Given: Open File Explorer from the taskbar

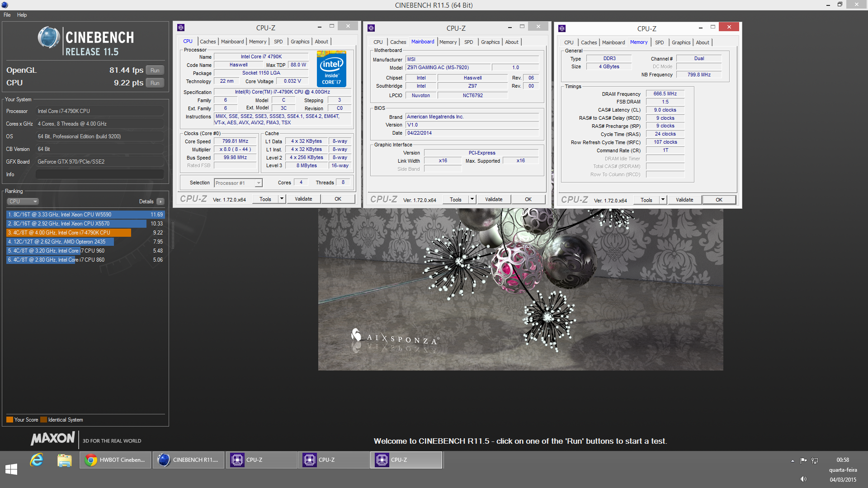Looking at the screenshot, I should [65, 460].
